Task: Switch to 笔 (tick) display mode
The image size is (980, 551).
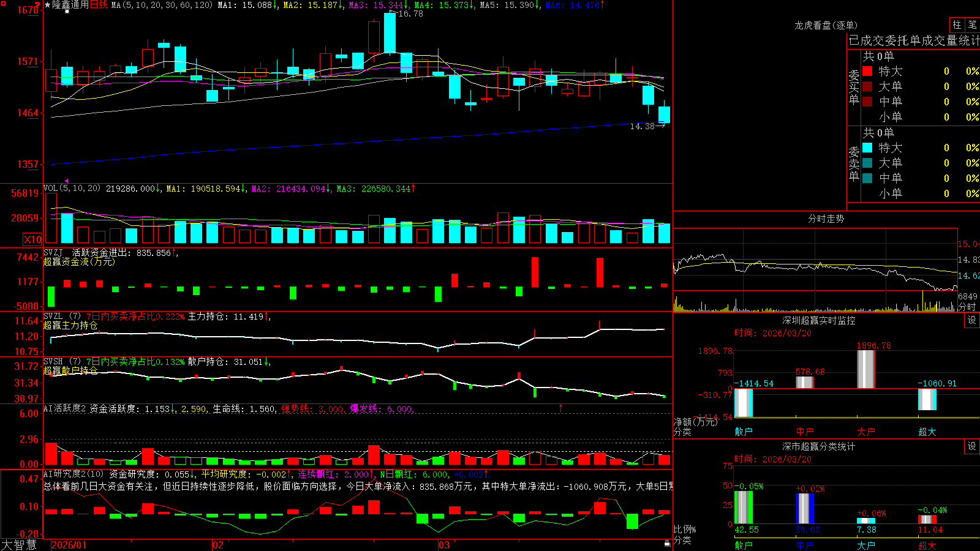Action: click(972, 25)
